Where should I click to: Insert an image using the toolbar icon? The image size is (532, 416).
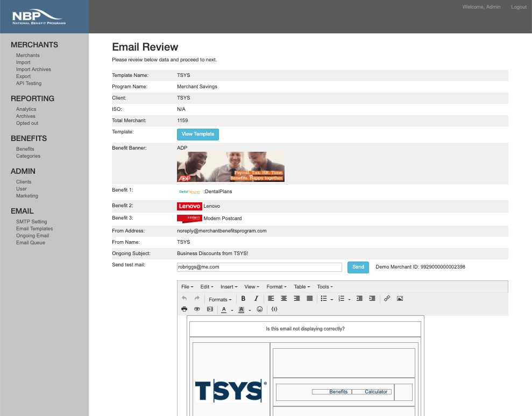400,299
